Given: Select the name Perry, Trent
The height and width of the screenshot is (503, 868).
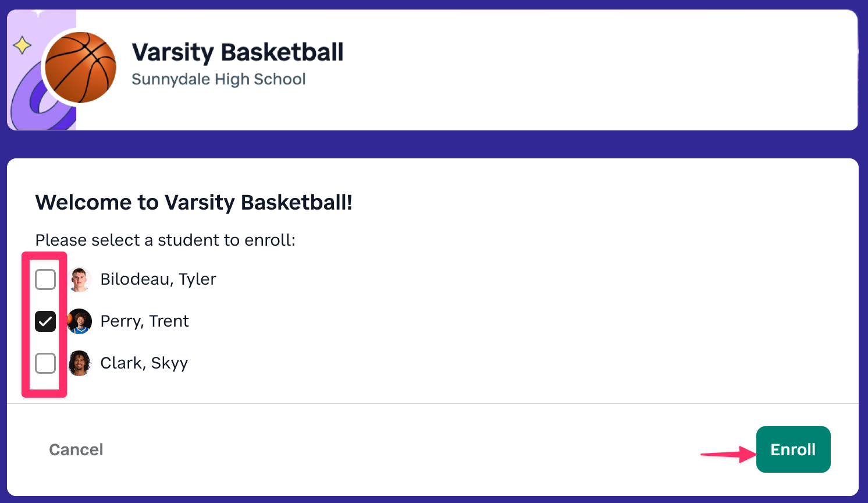Looking at the screenshot, I should (145, 321).
